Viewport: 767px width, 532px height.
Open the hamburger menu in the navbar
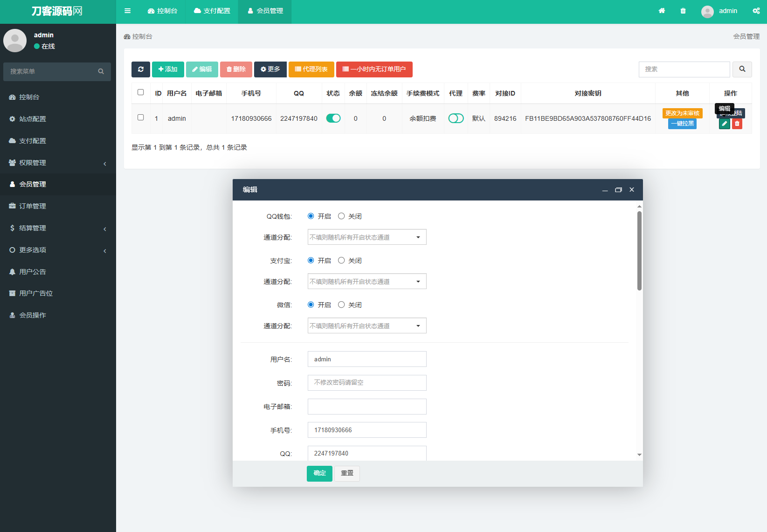click(127, 11)
